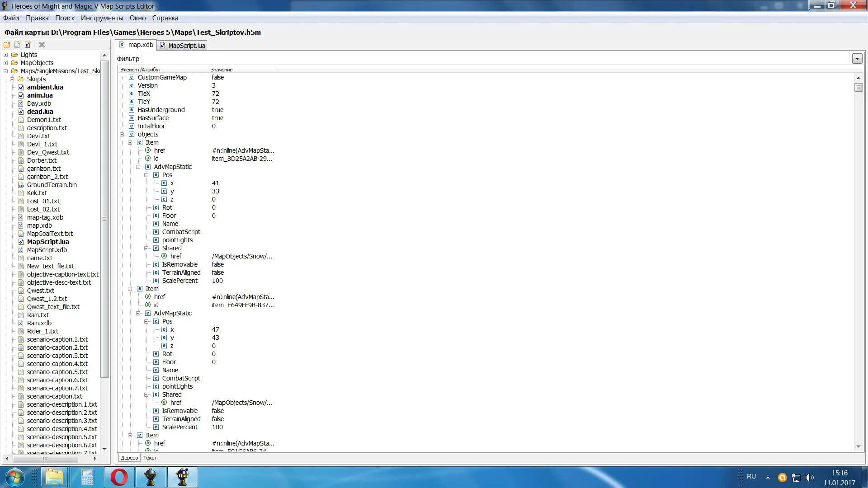
Task: Click the volume icon in system tray
Action: [x=810, y=478]
